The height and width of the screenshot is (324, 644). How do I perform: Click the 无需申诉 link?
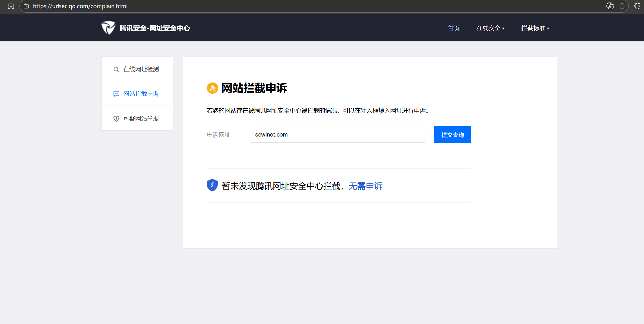click(x=365, y=186)
